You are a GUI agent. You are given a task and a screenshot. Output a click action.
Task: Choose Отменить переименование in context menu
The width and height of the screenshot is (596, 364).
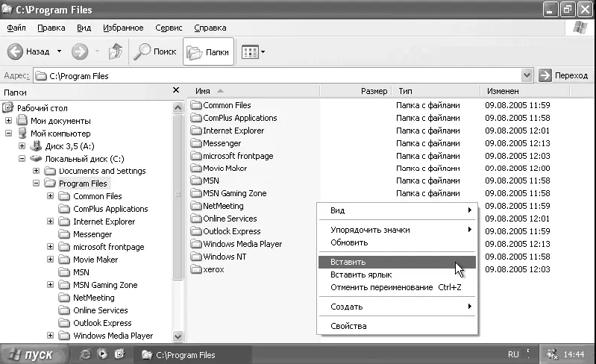click(397, 287)
